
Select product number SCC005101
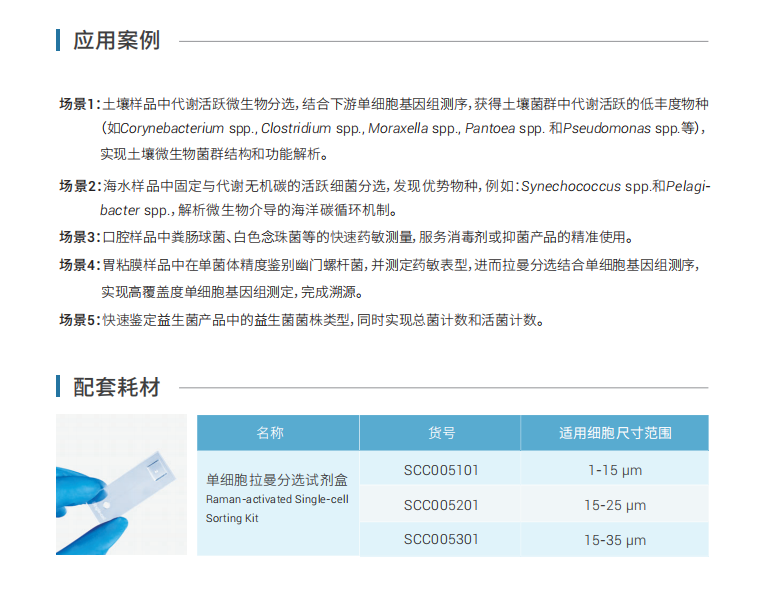tap(441, 469)
